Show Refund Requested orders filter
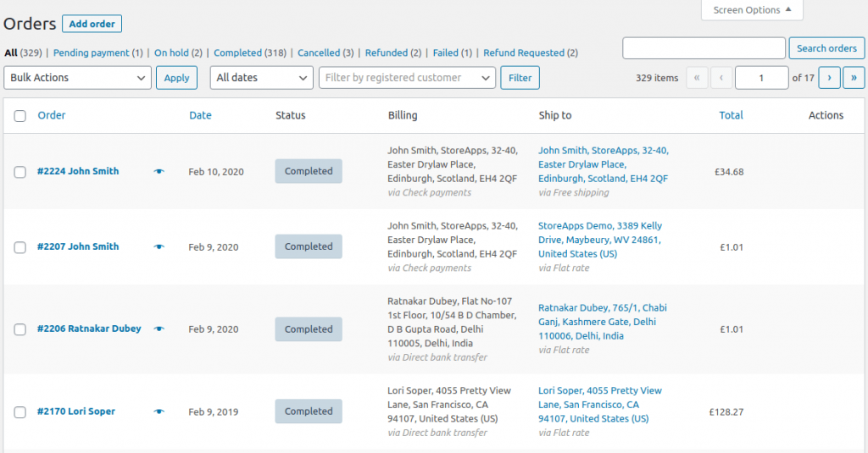 click(x=524, y=52)
